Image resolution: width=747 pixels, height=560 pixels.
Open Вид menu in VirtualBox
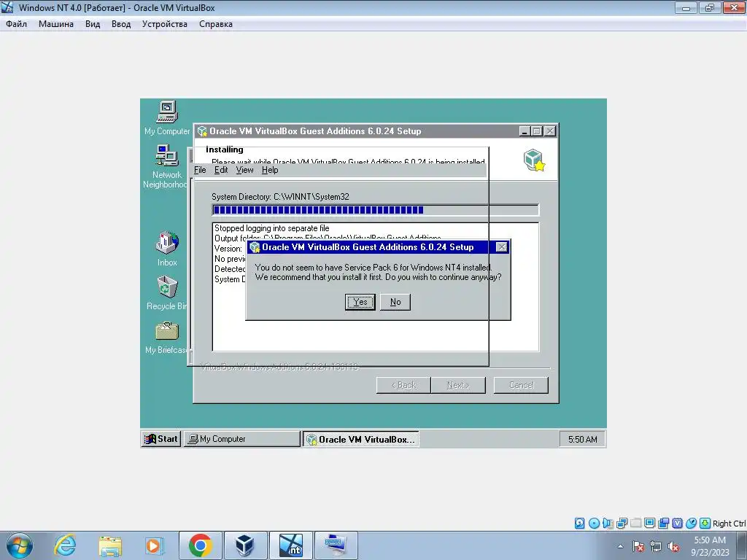click(93, 24)
